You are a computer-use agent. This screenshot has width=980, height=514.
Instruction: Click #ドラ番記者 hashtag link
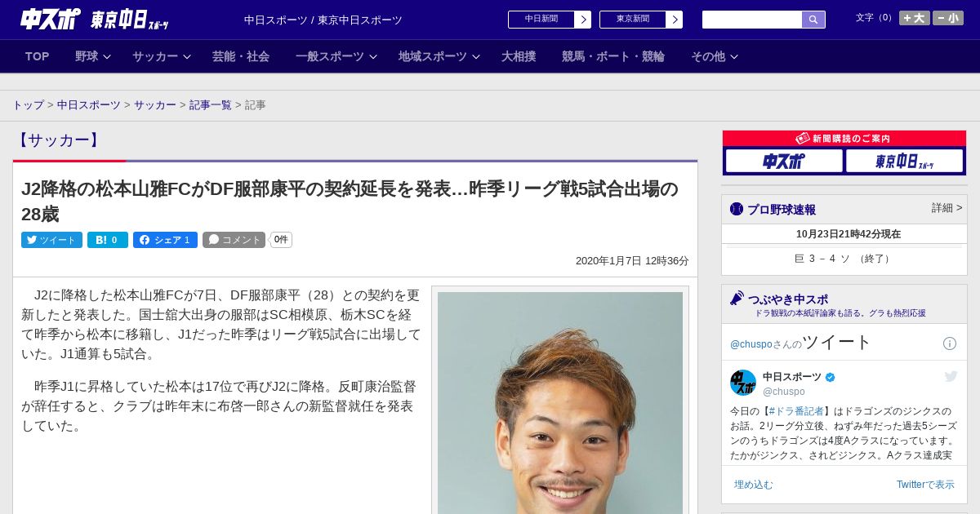[796, 411]
